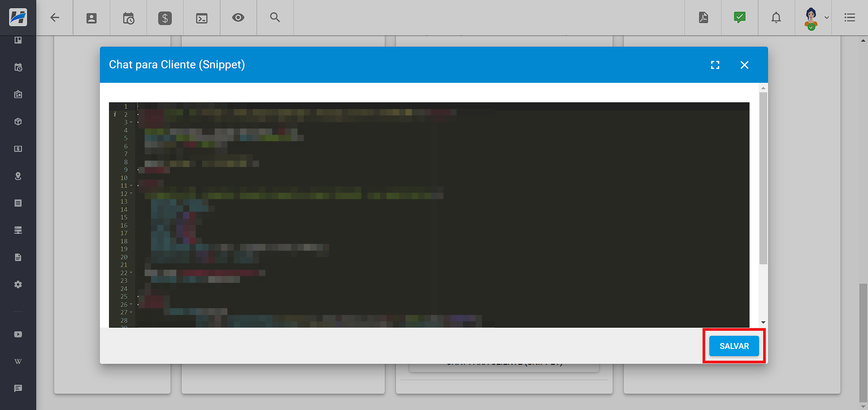This screenshot has width=868, height=410.
Task: Open the cube package icon in sidebar
Action: click(18, 122)
